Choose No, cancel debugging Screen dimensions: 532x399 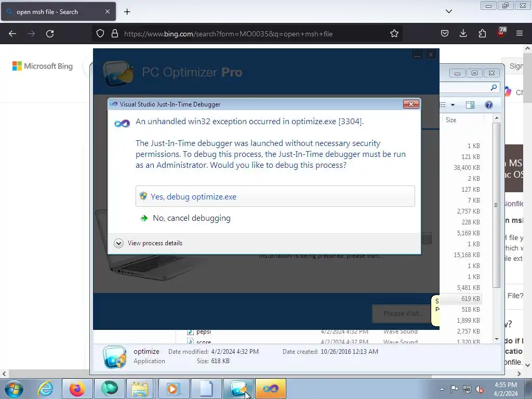coord(185,218)
